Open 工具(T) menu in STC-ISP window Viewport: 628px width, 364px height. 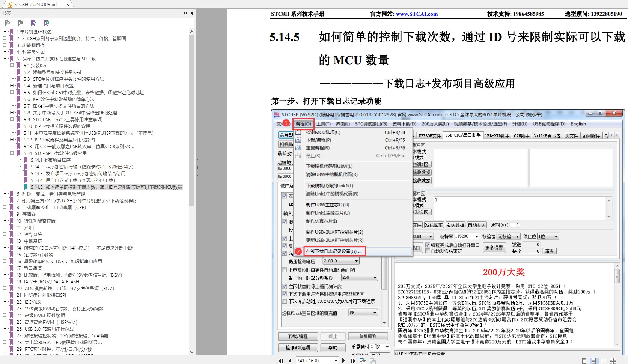(324, 124)
